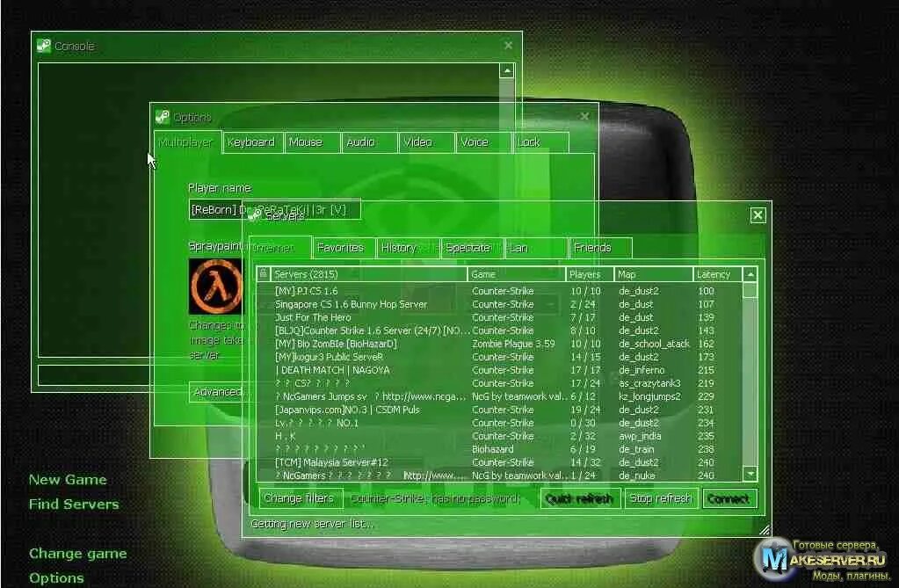This screenshot has width=899, height=588.
Task: Click Change game in main menu
Action: (x=77, y=554)
